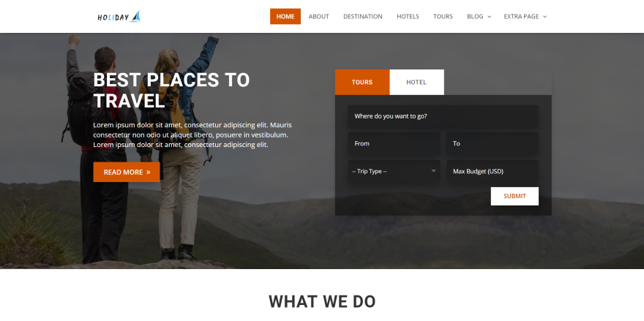Click the From date field

[x=394, y=143]
